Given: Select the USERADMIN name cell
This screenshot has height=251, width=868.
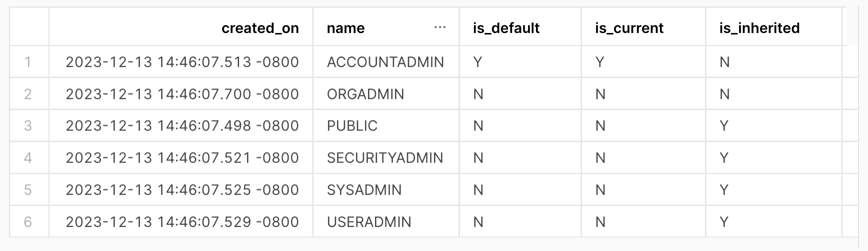Looking at the screenshot, I should pos(369,222).
